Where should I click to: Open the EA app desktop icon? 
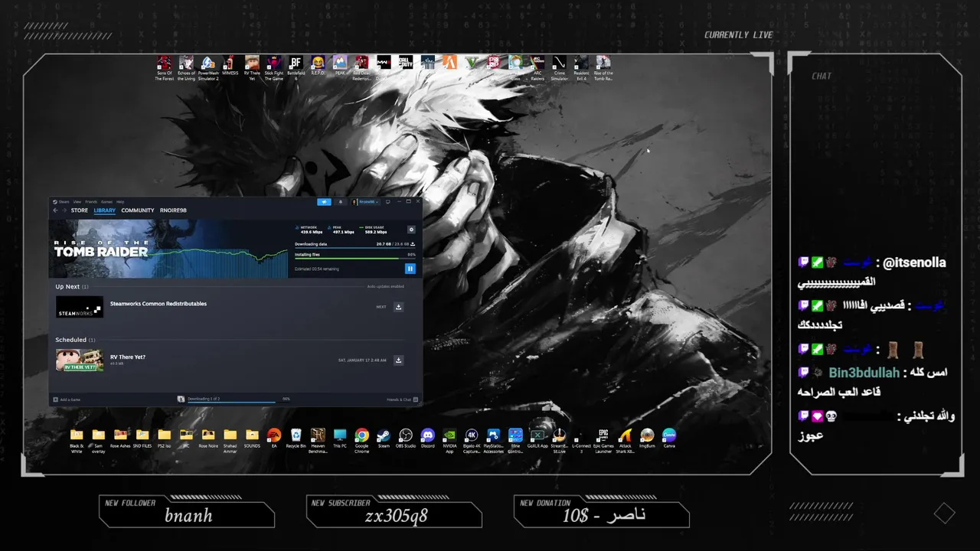click(x=273, y=438)
